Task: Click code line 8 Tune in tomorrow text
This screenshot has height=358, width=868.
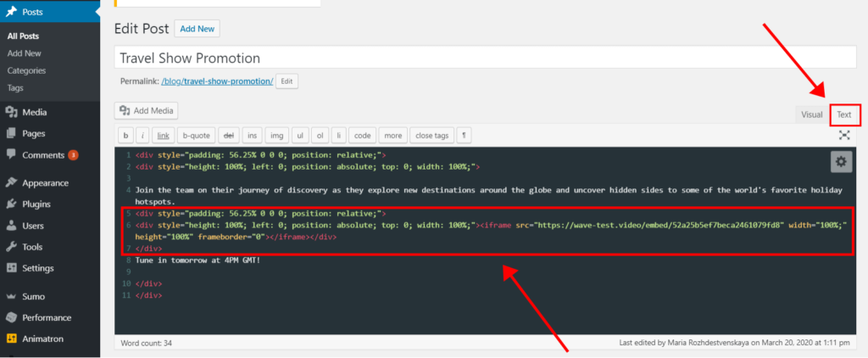Action: [x=198, y=260]
